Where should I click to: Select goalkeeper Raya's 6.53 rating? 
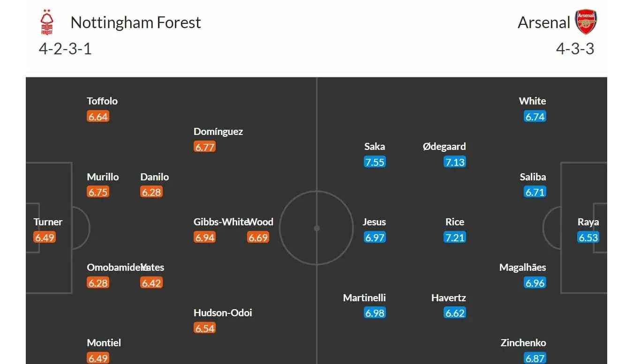pos(588,238)
